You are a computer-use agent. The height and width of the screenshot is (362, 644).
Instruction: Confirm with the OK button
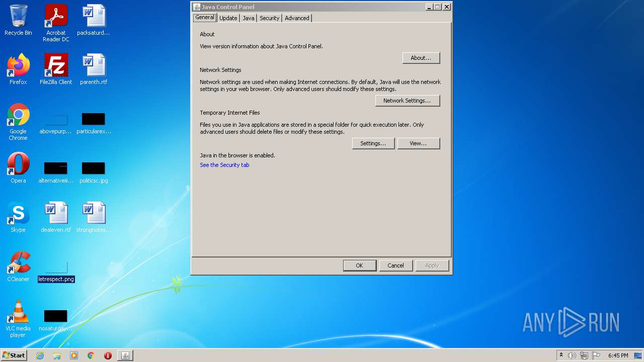pyautogui.click(x=359, y=265)
